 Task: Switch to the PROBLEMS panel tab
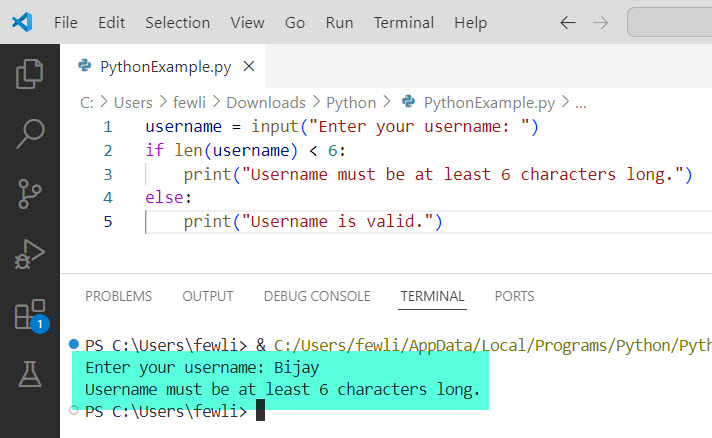tap(119, 296)
